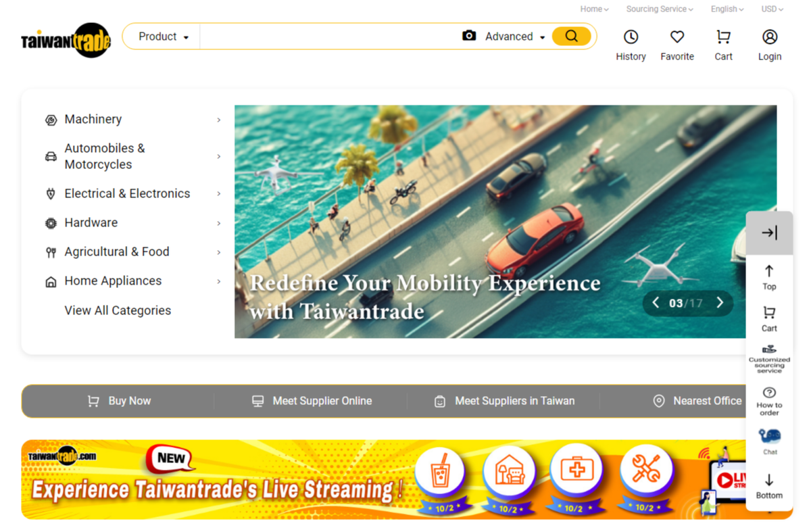Click the Hardware gear icon

[51, 223]
